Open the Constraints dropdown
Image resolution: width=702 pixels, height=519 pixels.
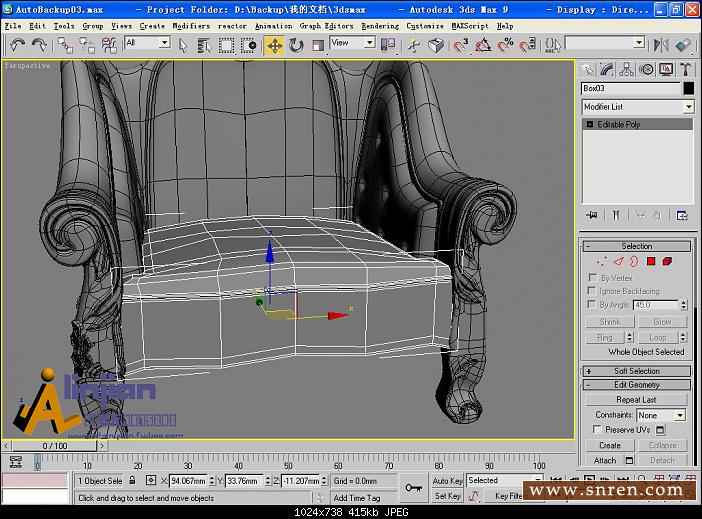point(661,415)
